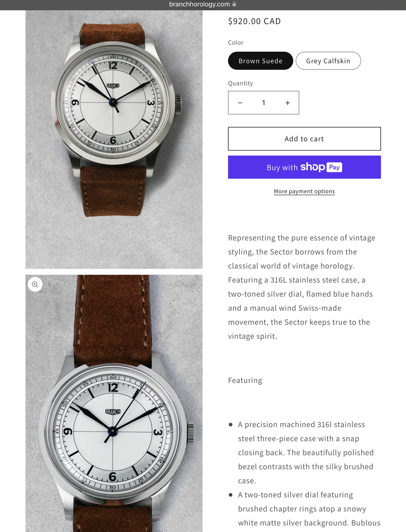Decrease quantity with the minus icon
The image size is (406, 532).
pos(240,103)
